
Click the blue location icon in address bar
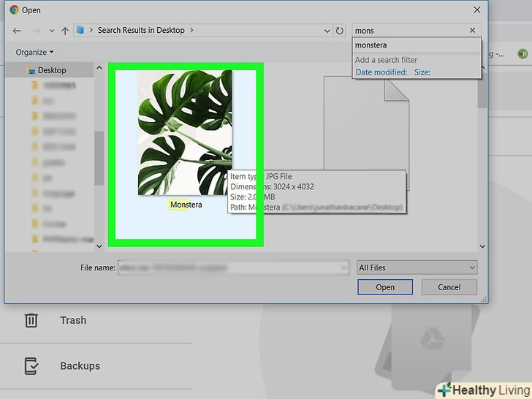pyautogui.click(x=80, y=30)
